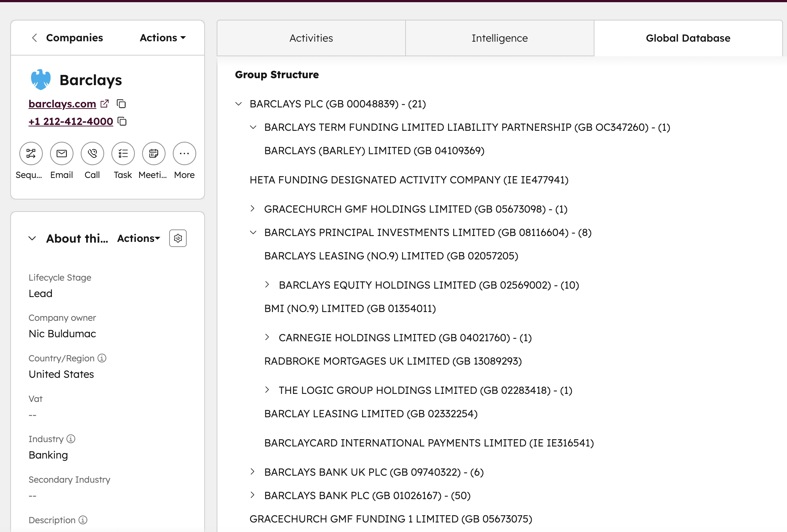
Task: Switch to the Intelligence tab
Action: [500, 38]
